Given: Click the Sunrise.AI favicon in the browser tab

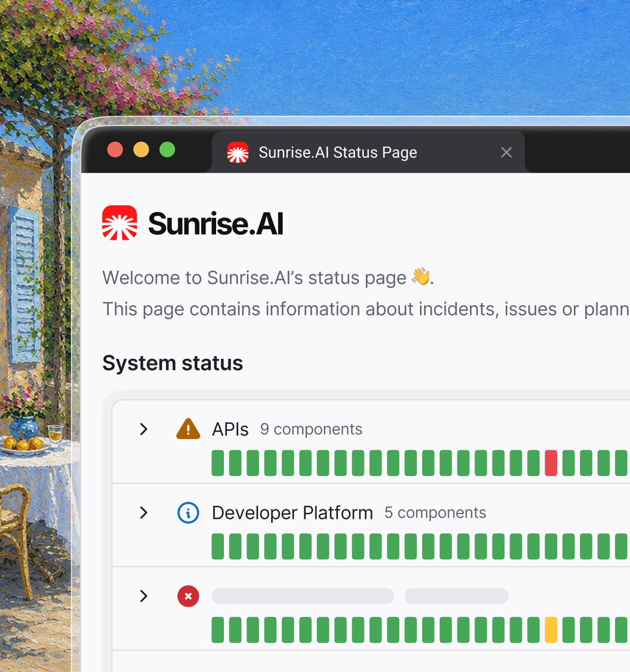Looking at the screenshot, I should click(x=237, y=152).
